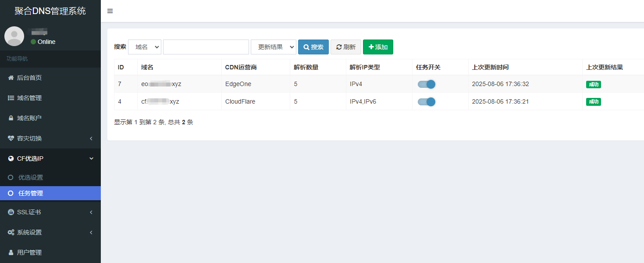The width and height of the screenshot is (644, 263).
Task: Click the hamburger menu icon in top bar
Action: point(110,11)
